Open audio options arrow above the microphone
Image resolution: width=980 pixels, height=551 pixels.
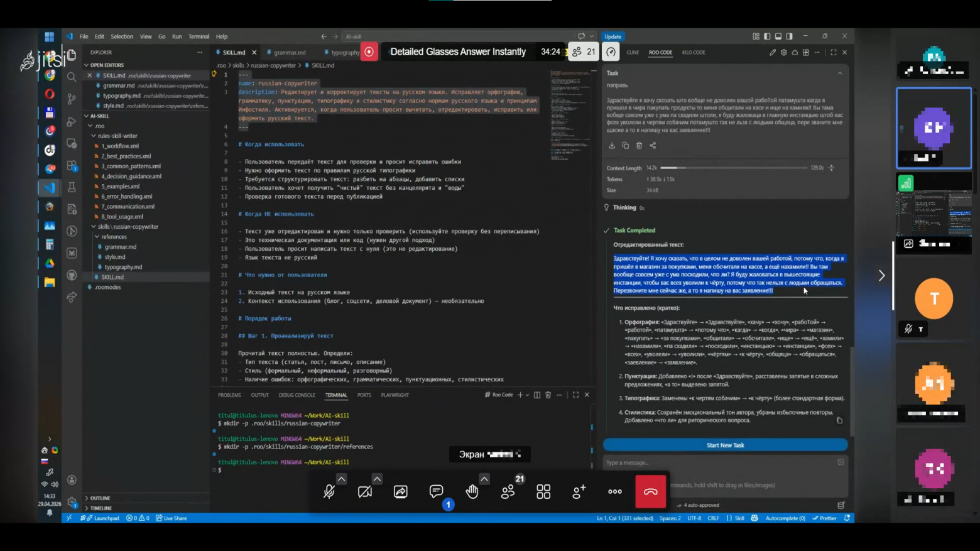coord(341,479)
